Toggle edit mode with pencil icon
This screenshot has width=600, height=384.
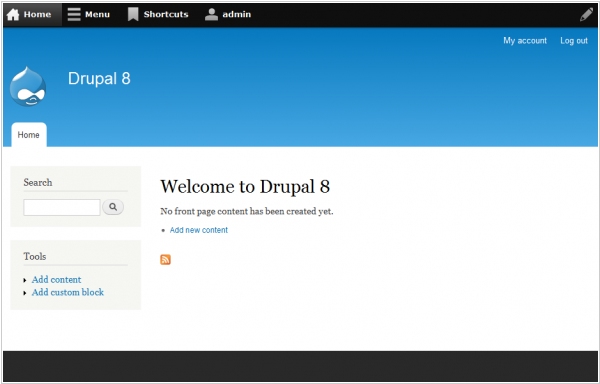586,15
